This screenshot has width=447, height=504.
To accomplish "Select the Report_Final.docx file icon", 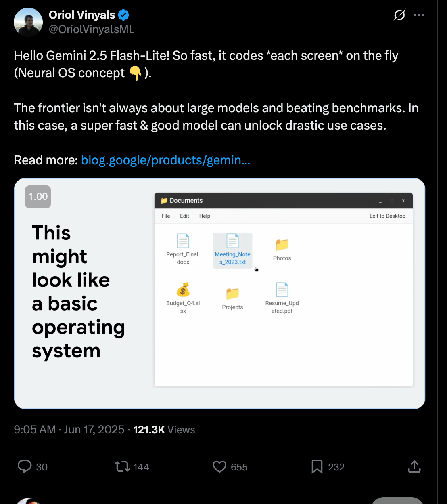I will 183,241.
